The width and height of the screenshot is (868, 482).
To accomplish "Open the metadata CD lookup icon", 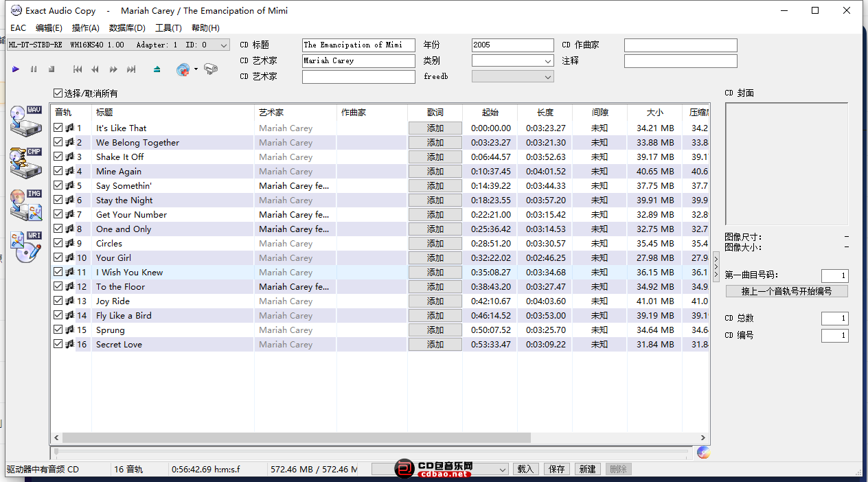I will [x=183, y=69].
